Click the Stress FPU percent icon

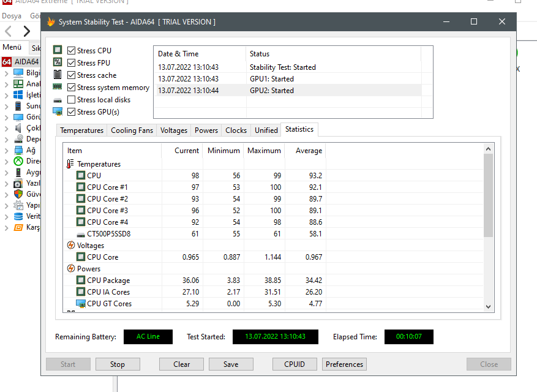[58, 62]
